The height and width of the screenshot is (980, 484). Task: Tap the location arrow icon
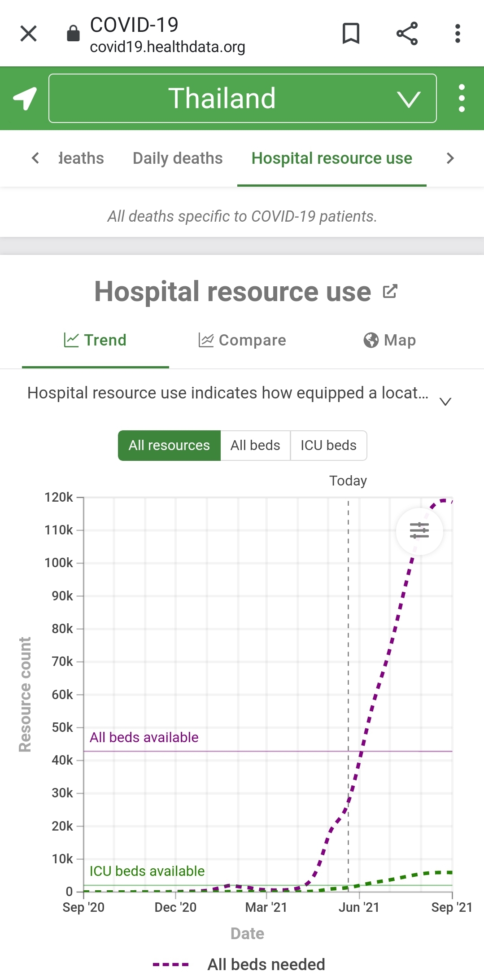(x=25, y=98)
